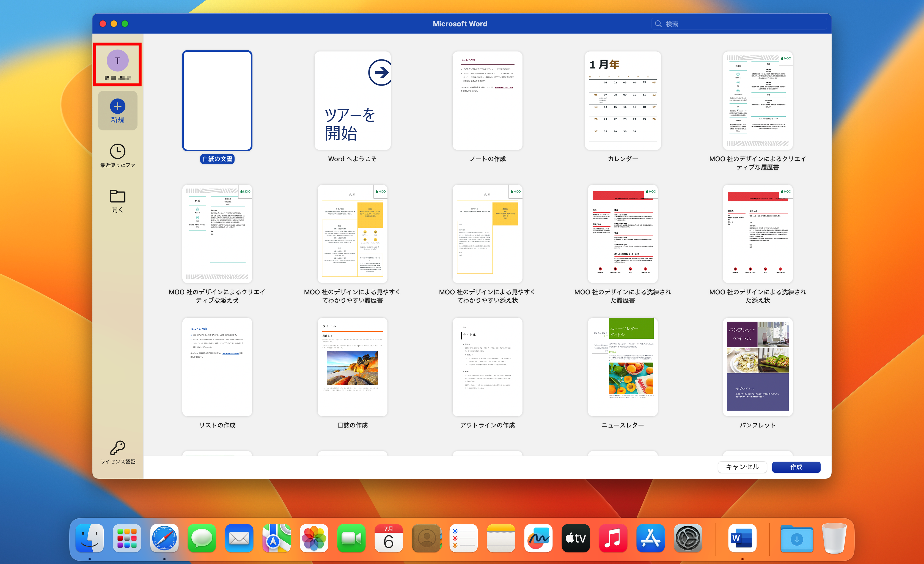924x564 pixels.
Task: Click the Microsoft Word Dock icon
Action: [x=742, y=538]
